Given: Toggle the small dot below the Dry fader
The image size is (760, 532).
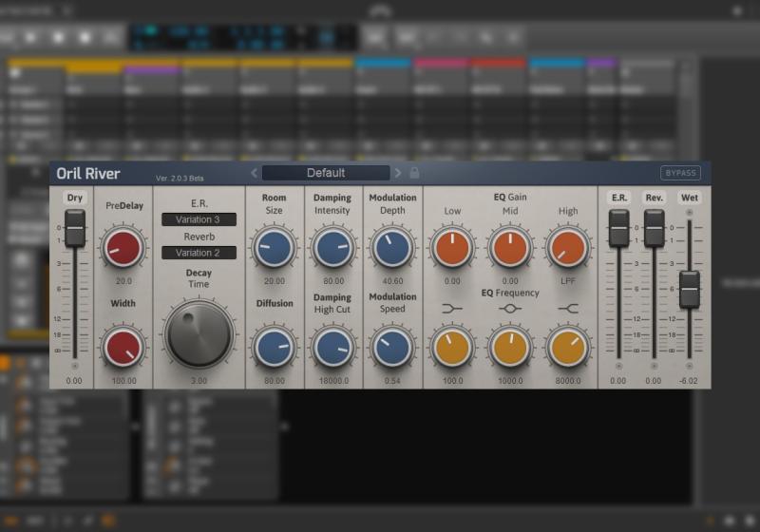Looking at the screenshot, I should (75, 365).
